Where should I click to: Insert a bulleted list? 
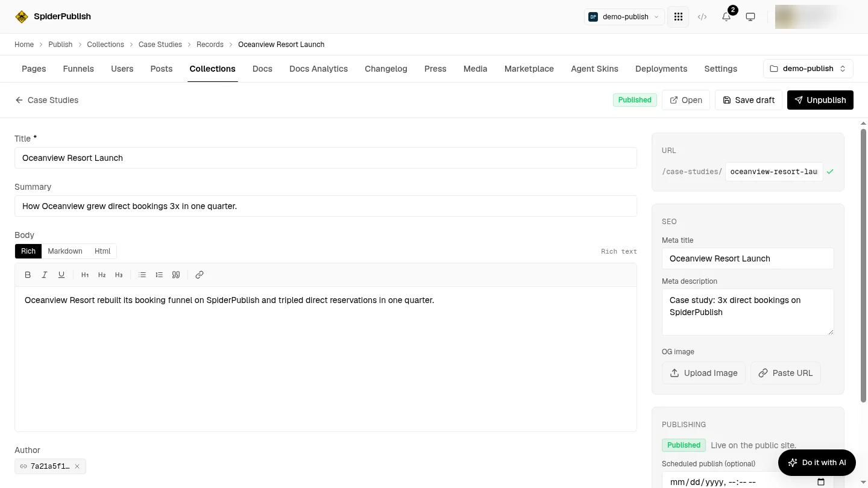[142, 275]
